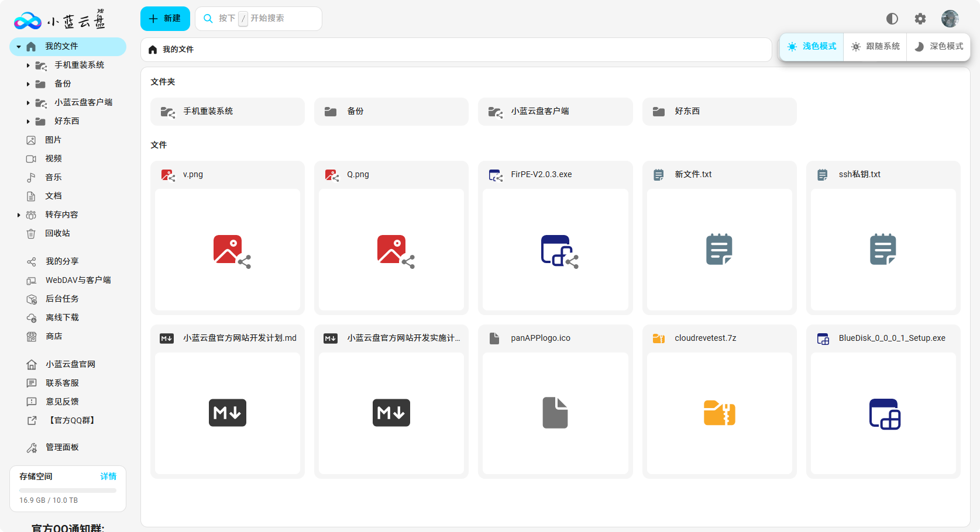Open the Admin Panel (管理面板)
Screen dimensions: 980x532
[61, 447]
